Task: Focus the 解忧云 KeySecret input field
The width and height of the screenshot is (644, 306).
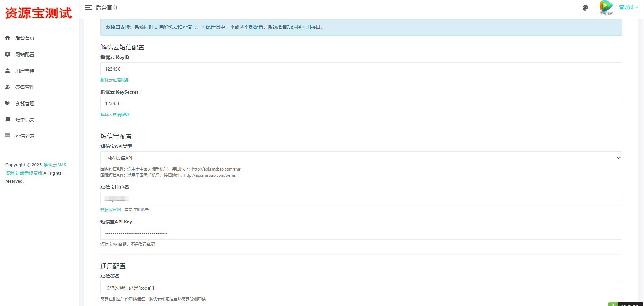Action: (361, 103)
